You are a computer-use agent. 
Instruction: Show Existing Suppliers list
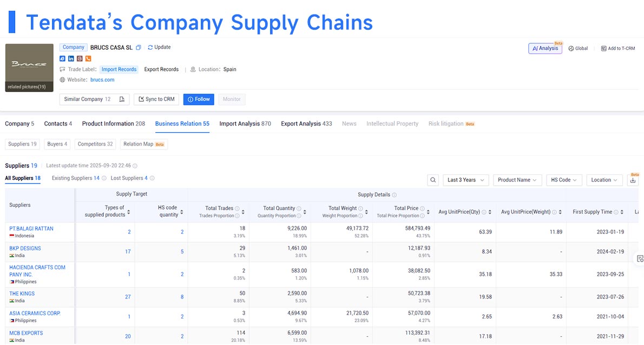coord(76,178)
